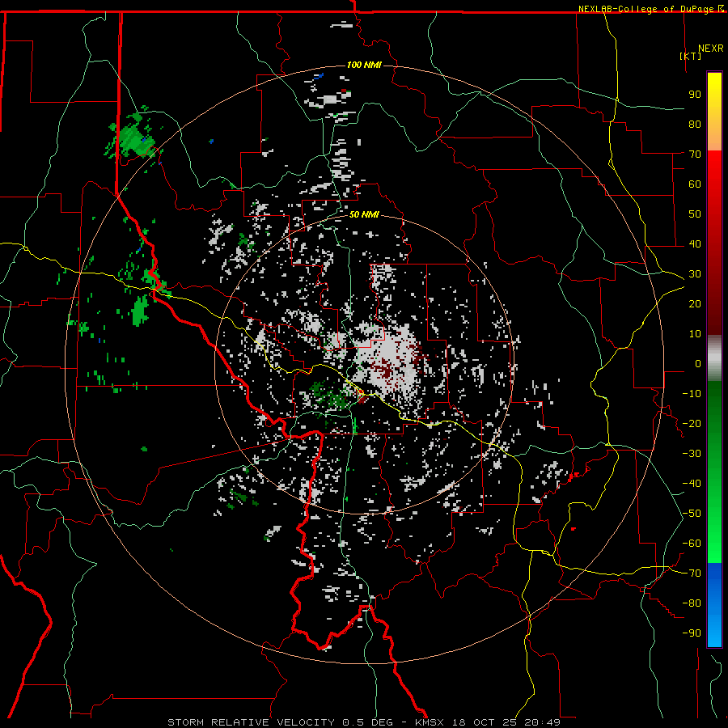Screen dimensions: 728x728
Task: Click the 50 value on the velocity scale
Action: 695,214
